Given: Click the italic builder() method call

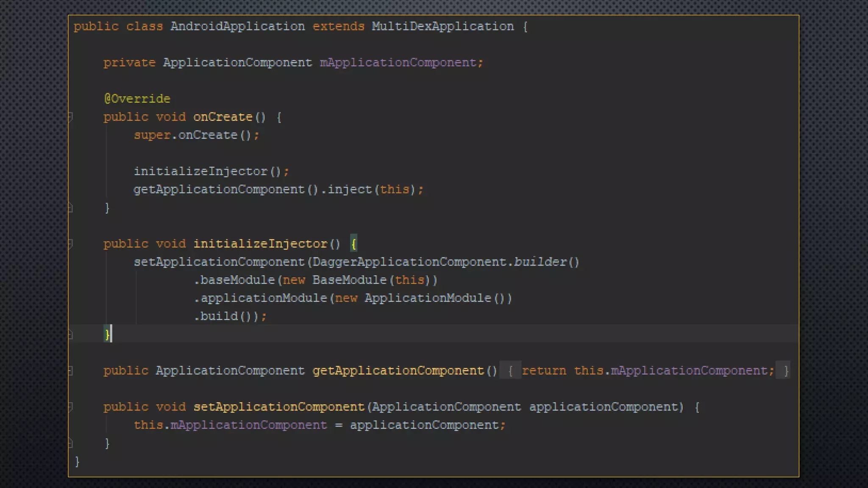Looking at the screenshot, I should (x=547, y=262).
